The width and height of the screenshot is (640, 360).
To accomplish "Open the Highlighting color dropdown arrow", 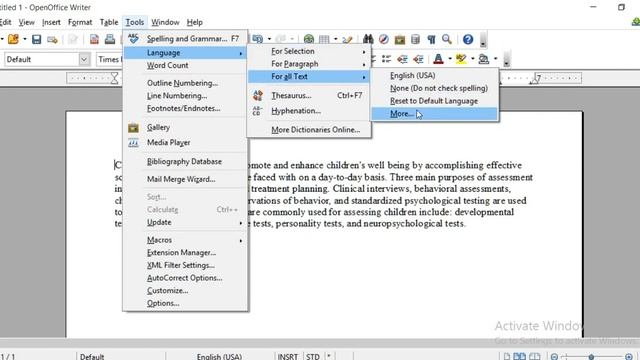I will (473, 59).
